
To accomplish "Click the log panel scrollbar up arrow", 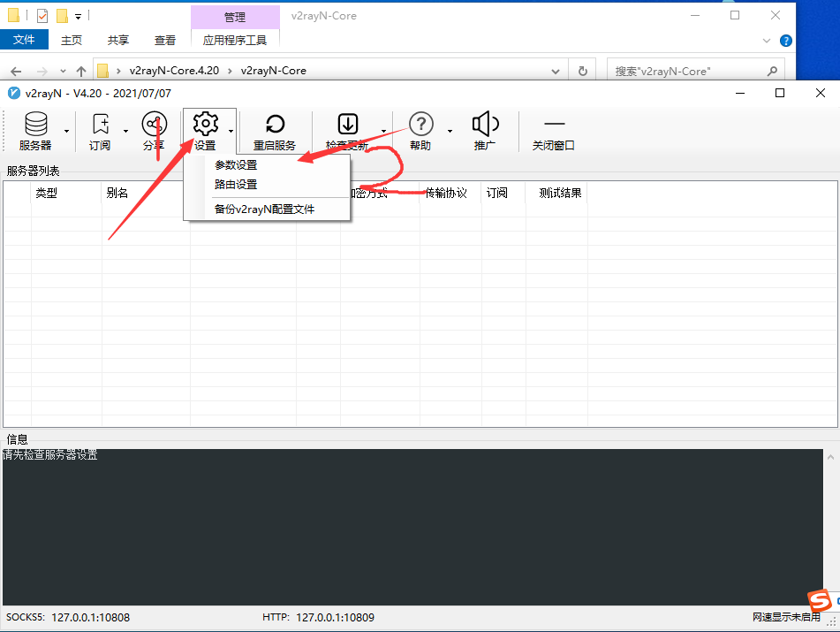I will pyautogui.click(x=831, y=457).
